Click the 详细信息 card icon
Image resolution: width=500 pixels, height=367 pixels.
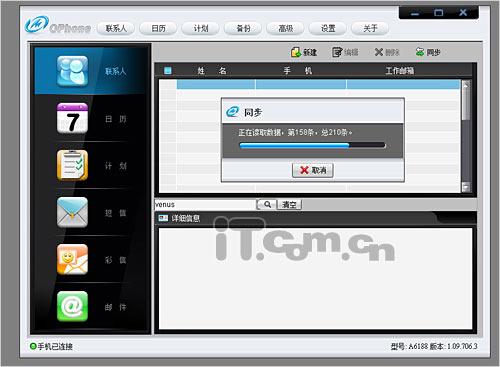(x=163, y=218)
